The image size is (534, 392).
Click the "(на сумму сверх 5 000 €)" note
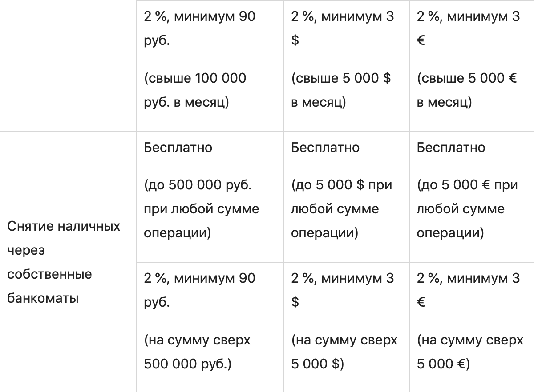coord(469,352)
